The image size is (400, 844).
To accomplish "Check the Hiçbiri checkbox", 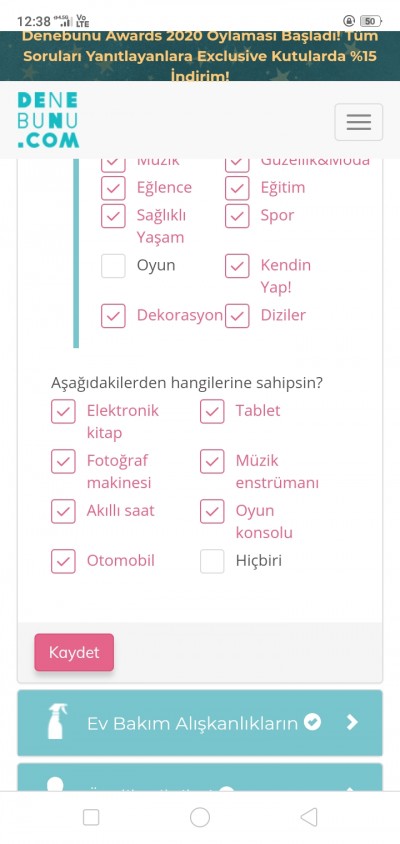I will [212, 561].
